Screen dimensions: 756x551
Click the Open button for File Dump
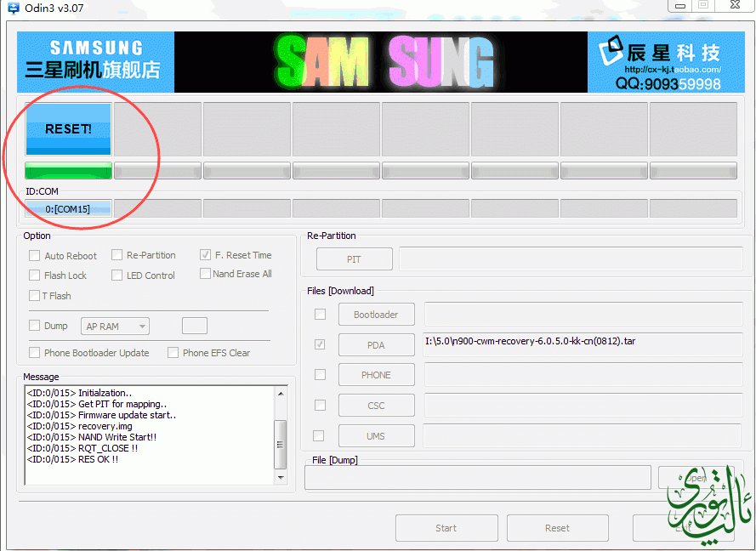click(x=696, y=478)
